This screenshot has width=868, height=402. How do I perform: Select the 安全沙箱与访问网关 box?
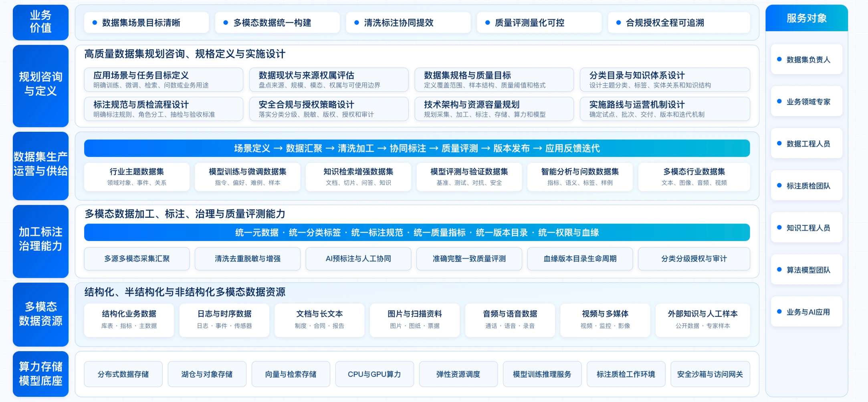tap(710, 374)
